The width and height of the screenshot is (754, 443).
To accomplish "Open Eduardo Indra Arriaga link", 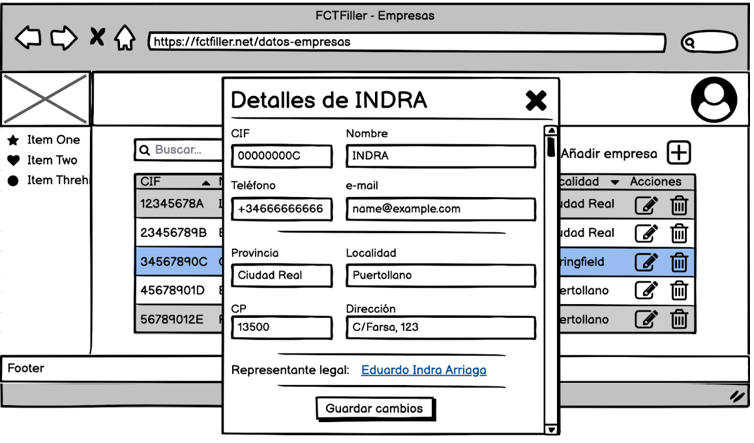I will tap(424, 370).
